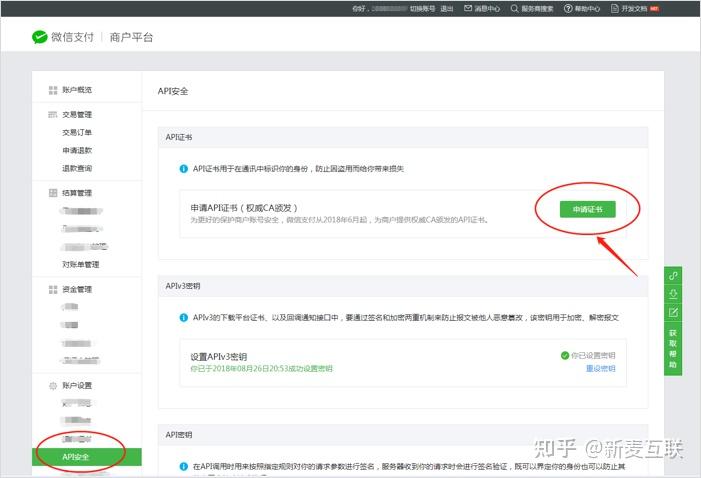Select 账户设置 sidebar section
Viewport: 701px width, 478px height.
pyautogui.click(x=77, y=385)
